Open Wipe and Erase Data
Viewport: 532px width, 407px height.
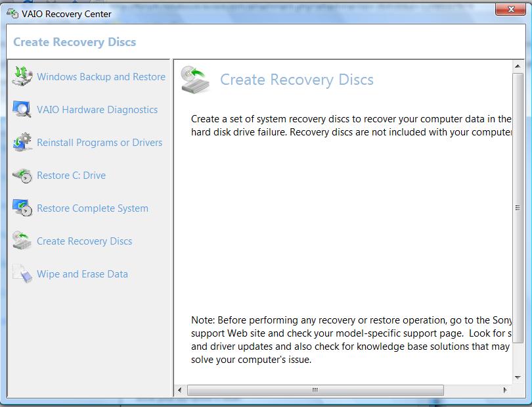coord(82,274)
